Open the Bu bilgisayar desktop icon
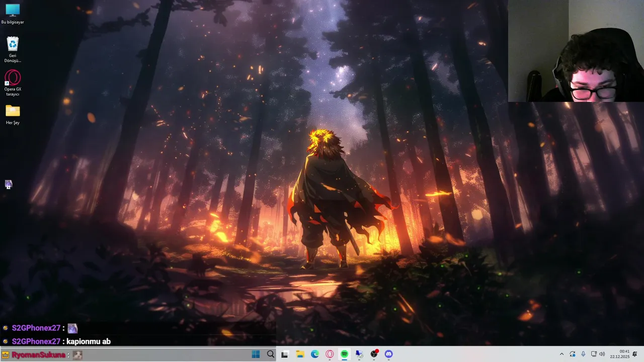Viewport: 644px width, 362px height. pyautogui.click(x=13, y=14)
